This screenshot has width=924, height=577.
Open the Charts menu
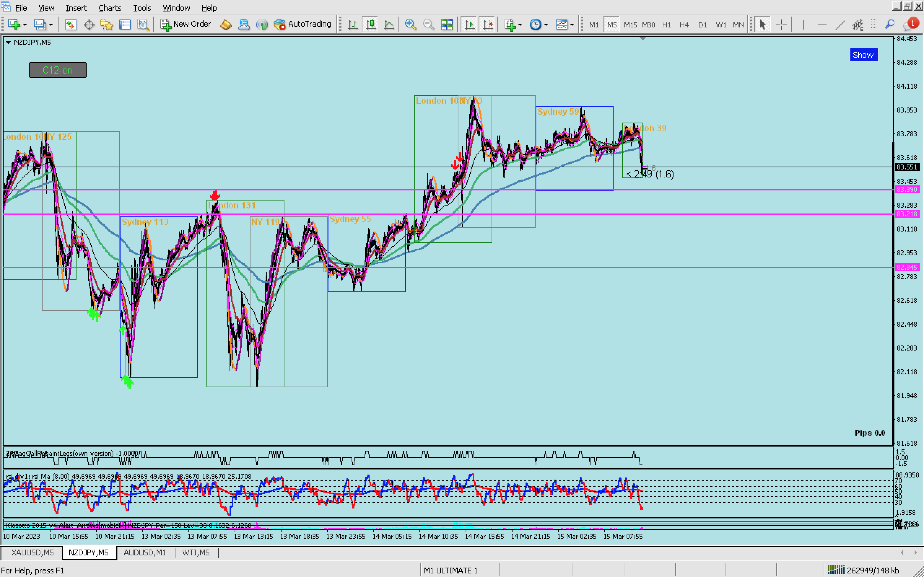110,8
